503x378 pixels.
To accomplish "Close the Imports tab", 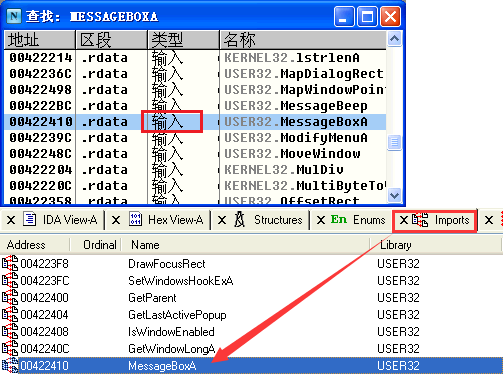I will click(x=404, y=220).
